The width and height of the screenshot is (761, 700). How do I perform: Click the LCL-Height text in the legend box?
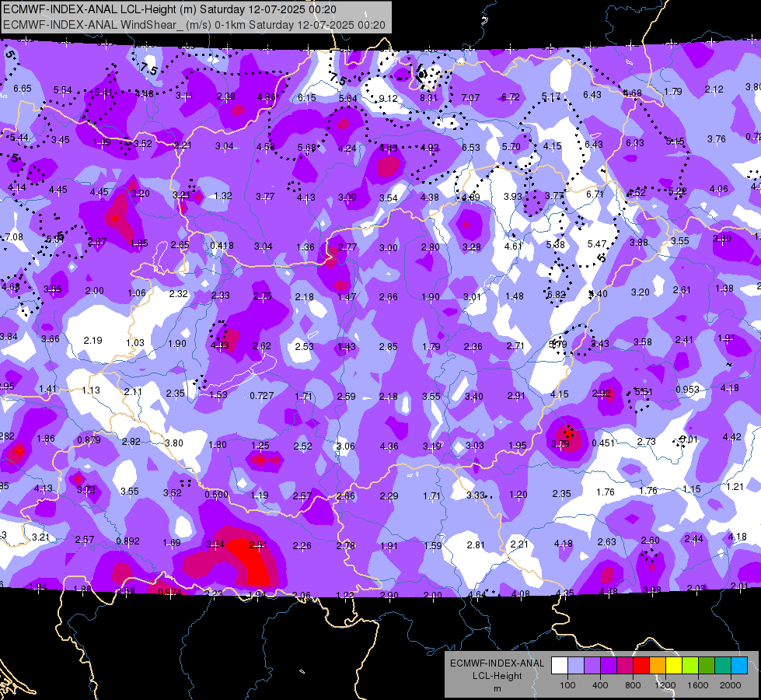497,676
